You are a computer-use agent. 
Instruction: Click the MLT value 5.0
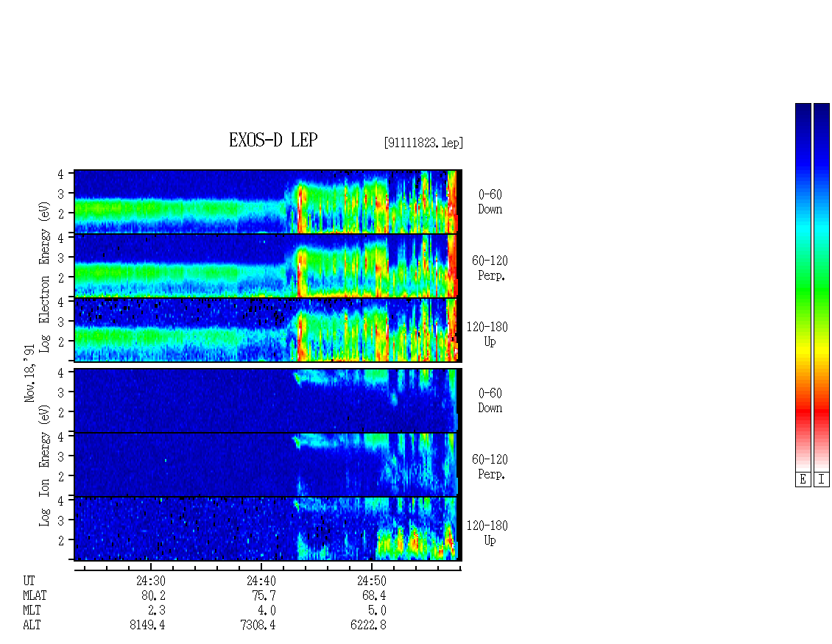tap(377, 611)
